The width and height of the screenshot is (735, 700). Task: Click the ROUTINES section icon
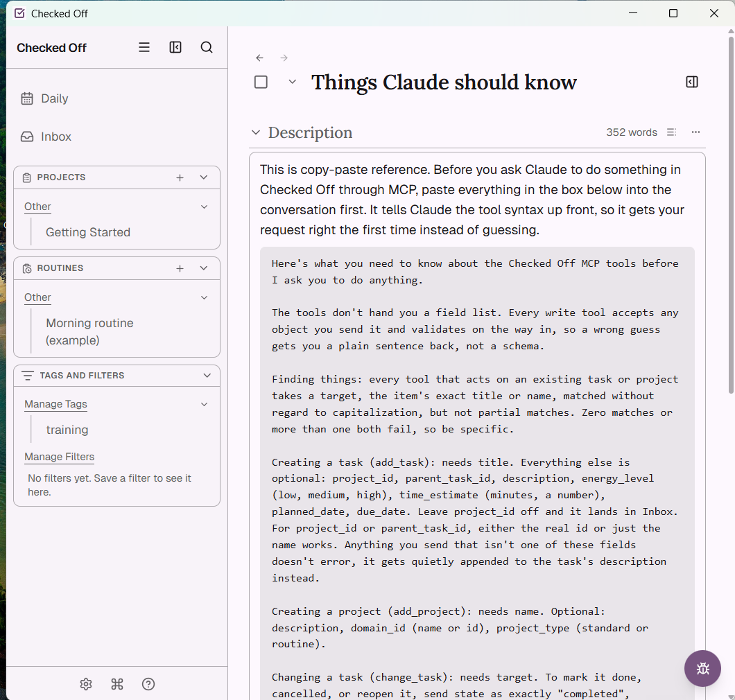coord(27,268)
